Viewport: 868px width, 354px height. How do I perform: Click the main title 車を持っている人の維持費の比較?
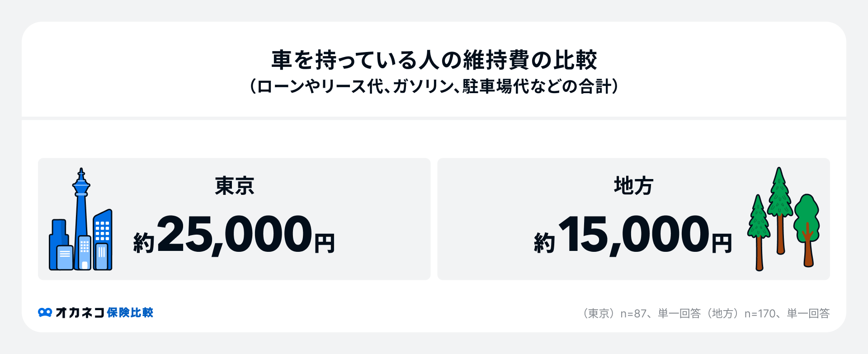pyautogui.click(x=434, y=60)
